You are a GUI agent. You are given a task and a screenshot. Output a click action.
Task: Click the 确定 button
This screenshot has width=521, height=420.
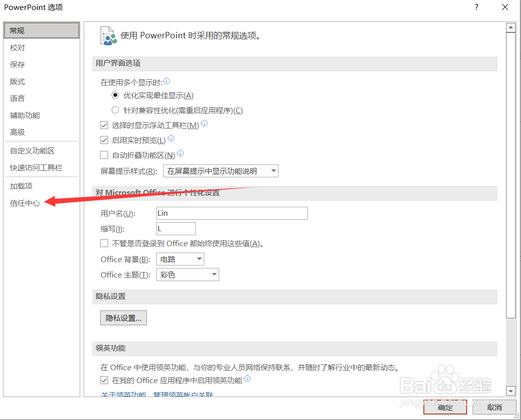(445, 408)
